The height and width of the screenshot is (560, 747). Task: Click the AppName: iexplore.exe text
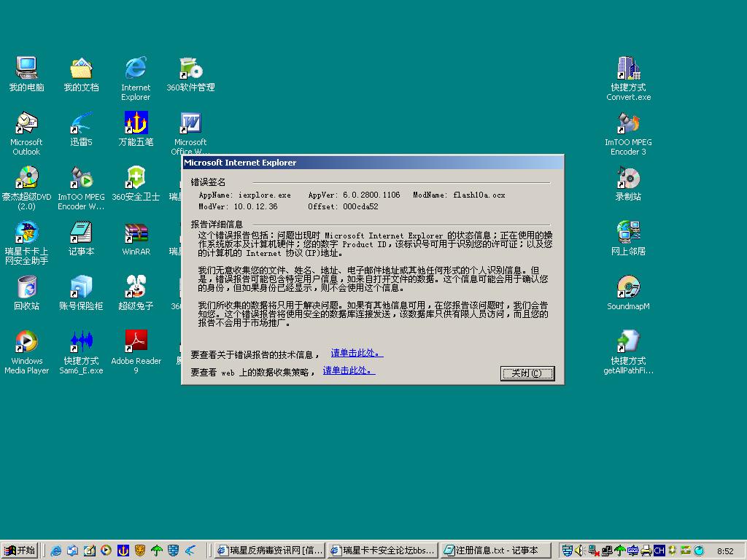(x=244, y=195)
